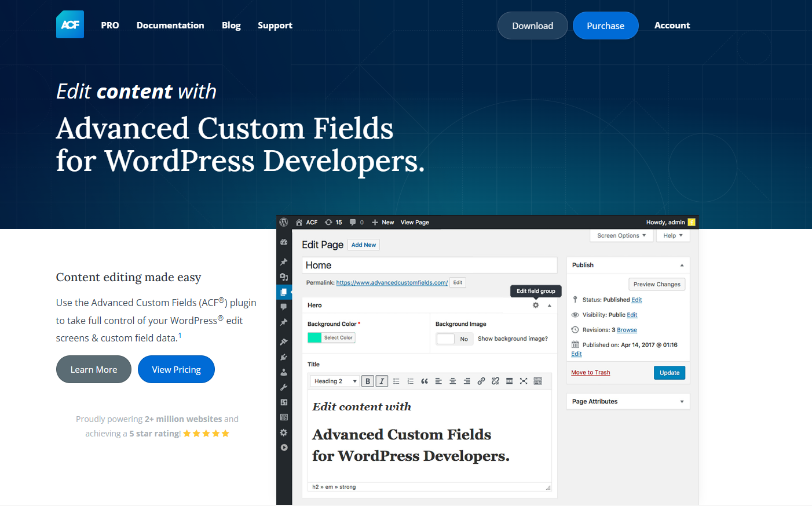Open the Documentation menu item
The width and height of the screenshot is (812, 513).
(x=170, y=25)
